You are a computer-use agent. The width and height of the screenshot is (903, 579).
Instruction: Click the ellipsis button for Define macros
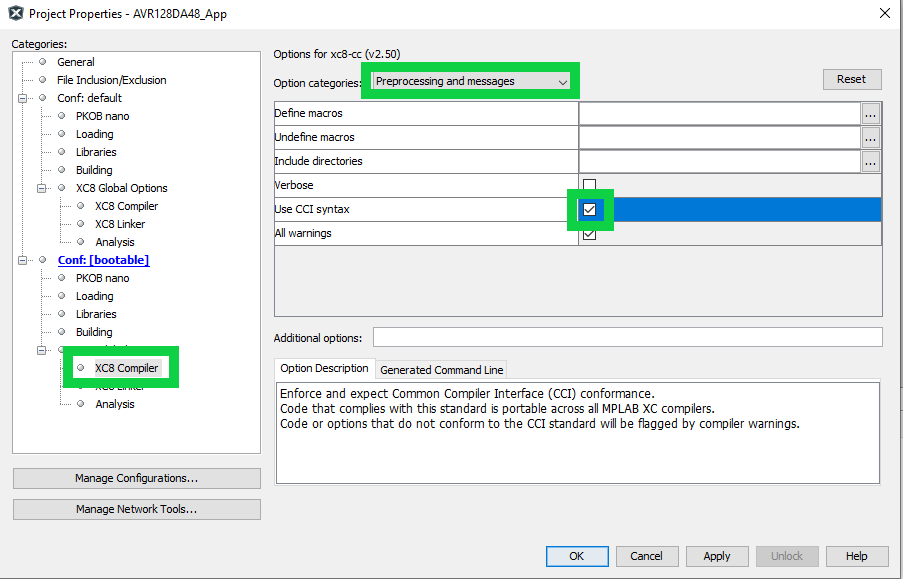point(870,113)
